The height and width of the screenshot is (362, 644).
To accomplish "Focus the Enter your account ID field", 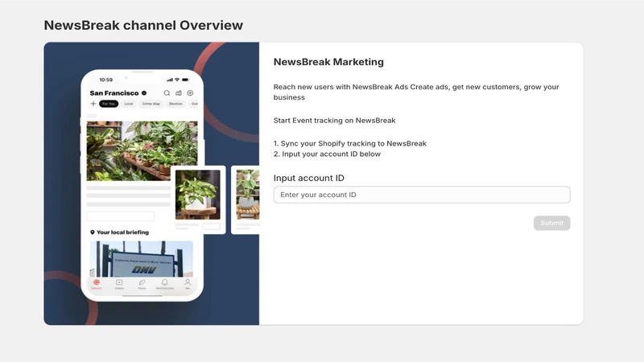I will tap(422, 195).
